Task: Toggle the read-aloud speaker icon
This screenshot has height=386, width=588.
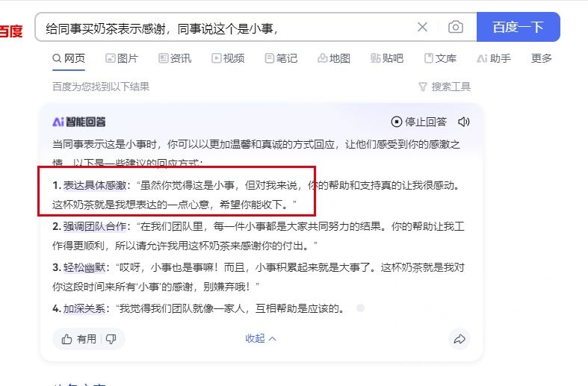Action: point(464,122)
